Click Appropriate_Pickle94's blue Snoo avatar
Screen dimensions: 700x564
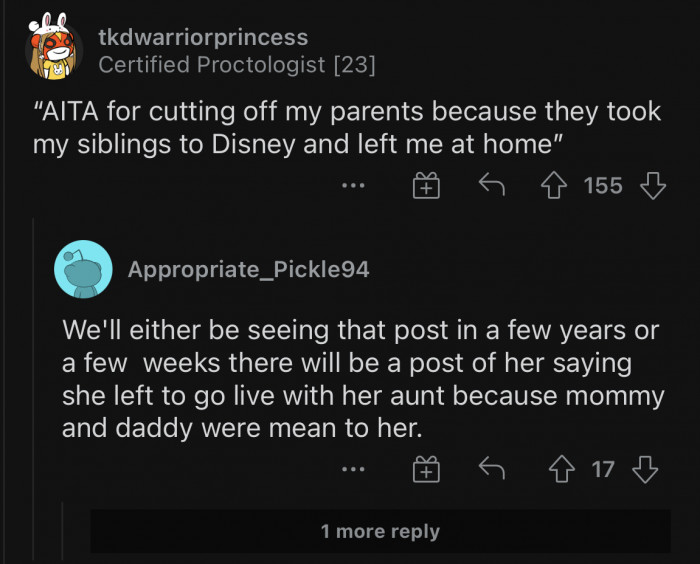(83, 269)
